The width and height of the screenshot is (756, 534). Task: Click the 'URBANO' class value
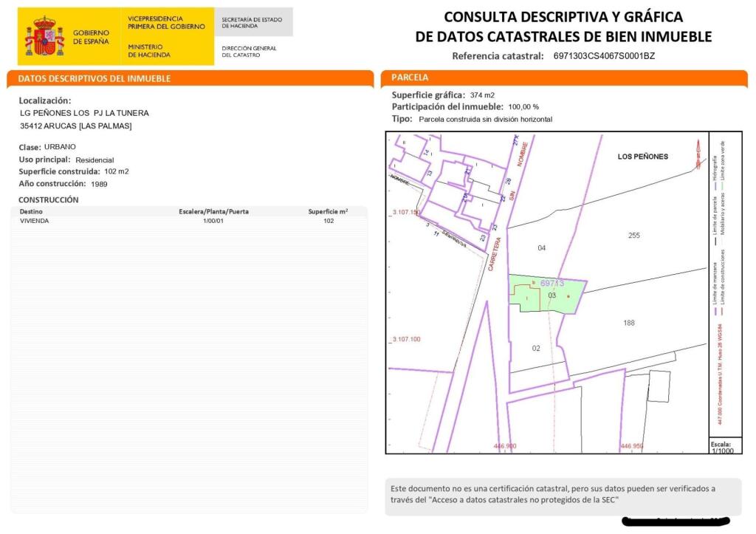60,147
